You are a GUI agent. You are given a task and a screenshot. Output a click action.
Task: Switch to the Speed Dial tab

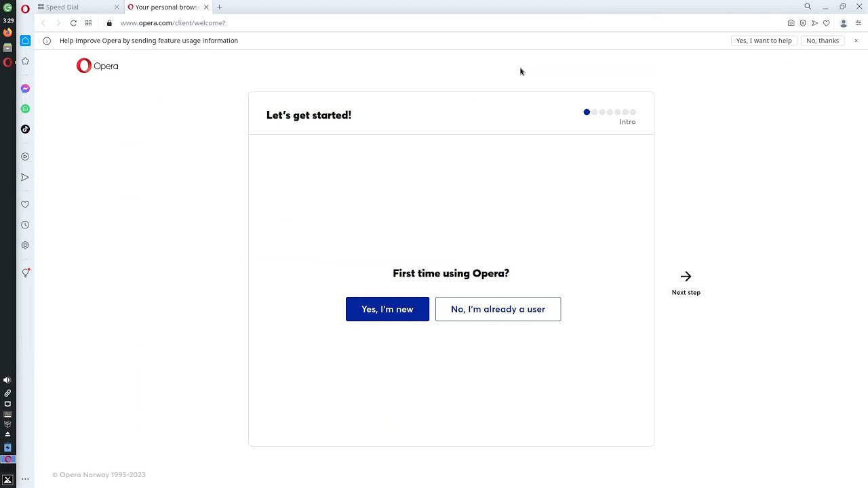click(x=78, y=7)
